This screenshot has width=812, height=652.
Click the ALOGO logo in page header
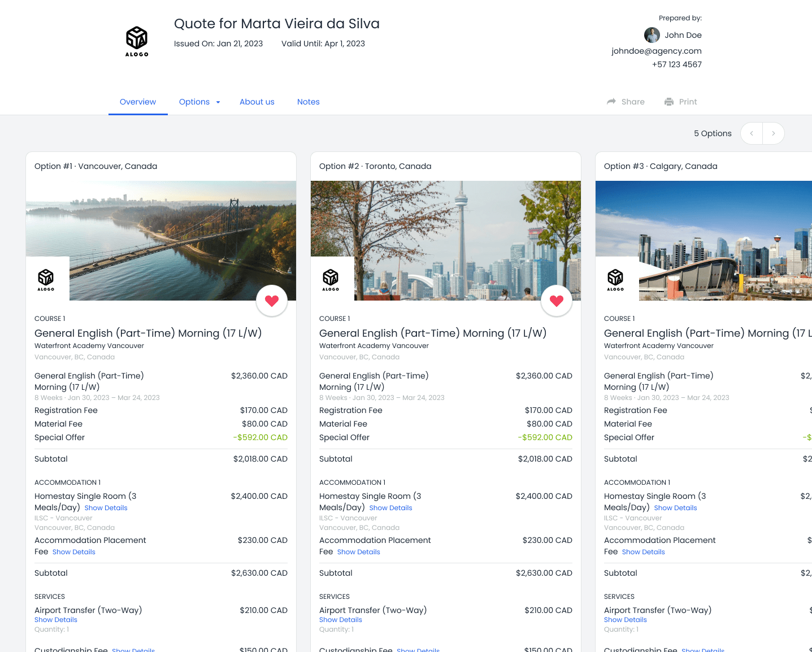pos(137,41)
